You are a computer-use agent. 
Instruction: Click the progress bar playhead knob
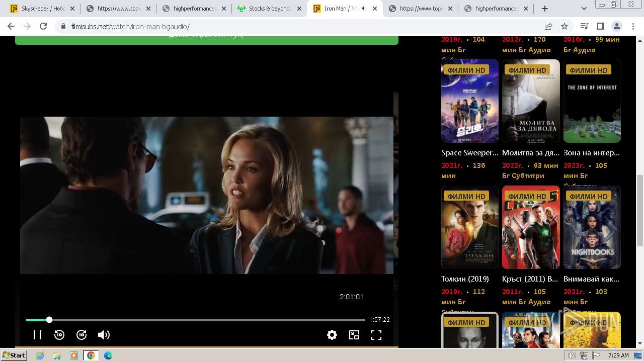(x=49, y=320)
